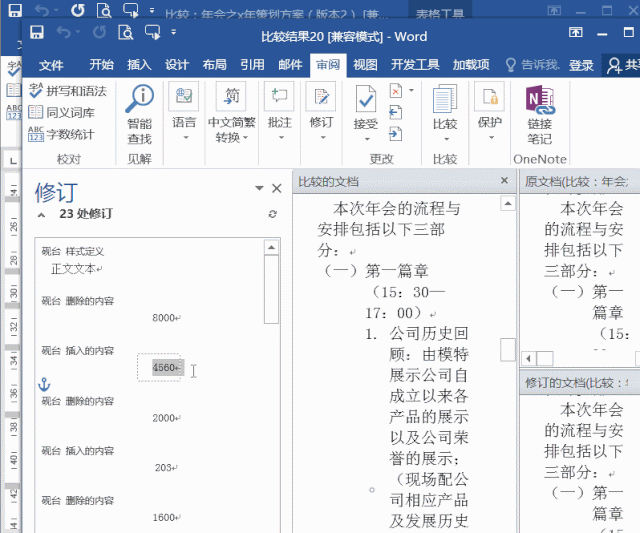Click the 登录 sign-in link
640x533 pixels.
coord(581,65)
